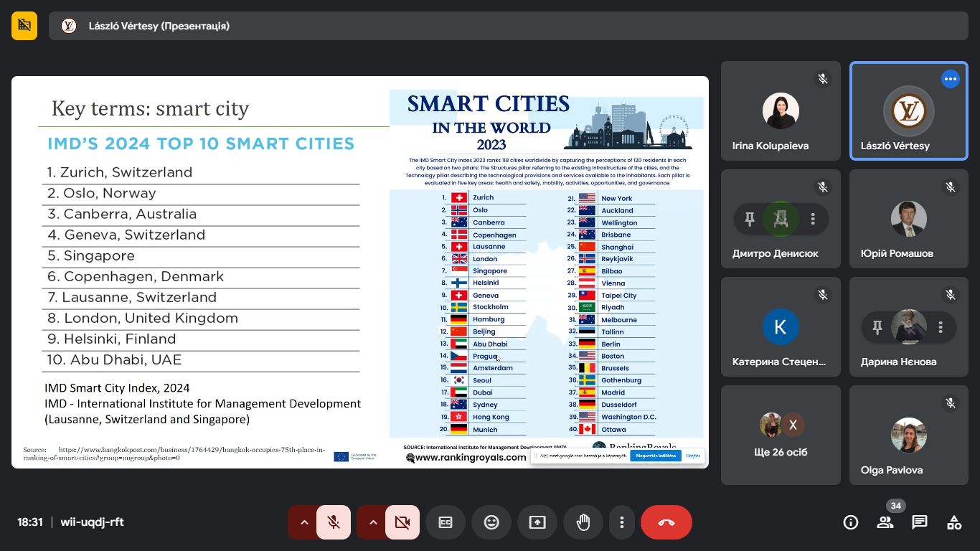Click the present screen icon
Viewport: 980px width, 551px height.
(x=537, y=522)
